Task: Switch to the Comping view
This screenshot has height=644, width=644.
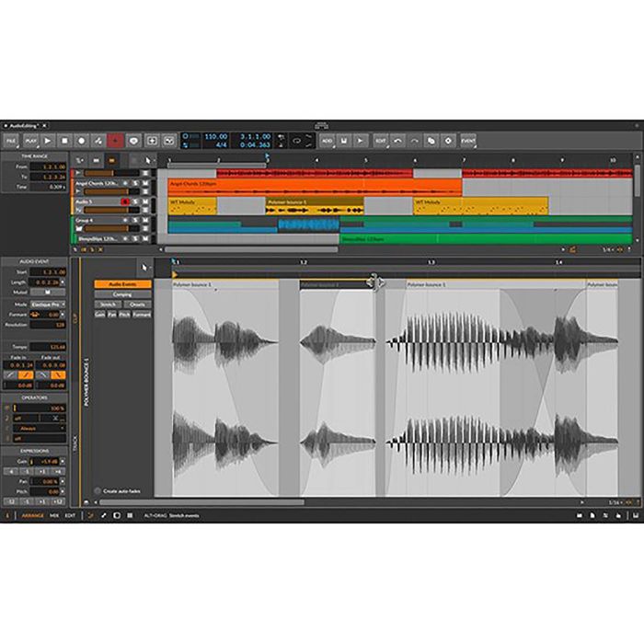Action: pos(122,294)
